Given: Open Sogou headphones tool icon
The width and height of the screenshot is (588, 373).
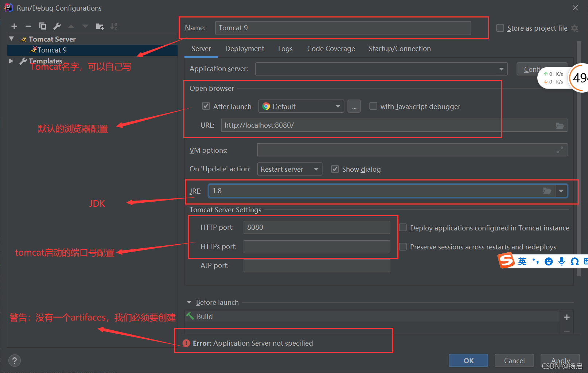Looking at the screenshot, I should pyautogui.click(x=575, y=261).
